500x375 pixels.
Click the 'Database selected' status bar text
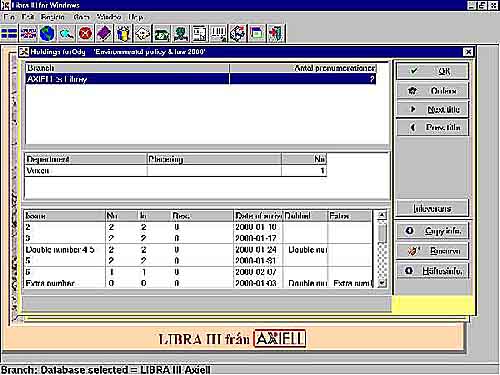pos(106,370)
